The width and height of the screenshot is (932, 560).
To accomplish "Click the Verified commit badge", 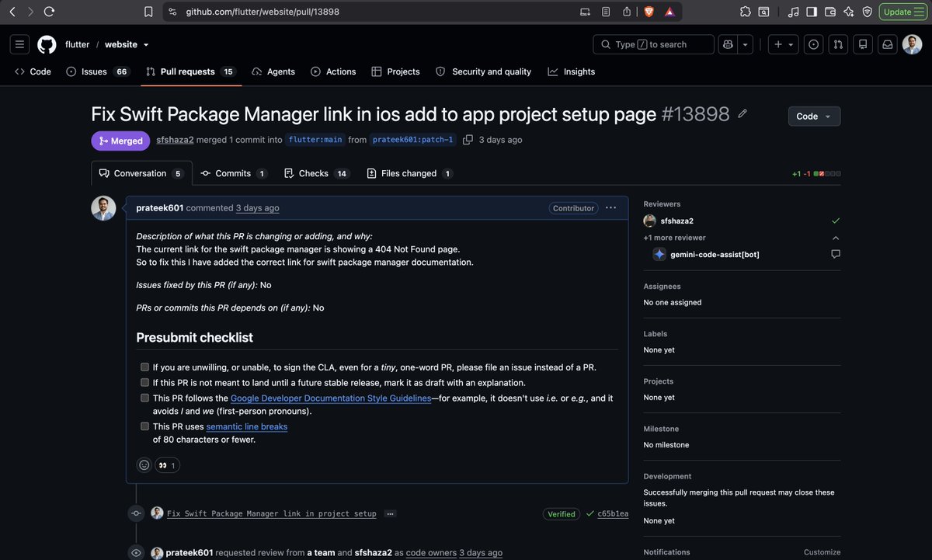I will tap(562, 514).
